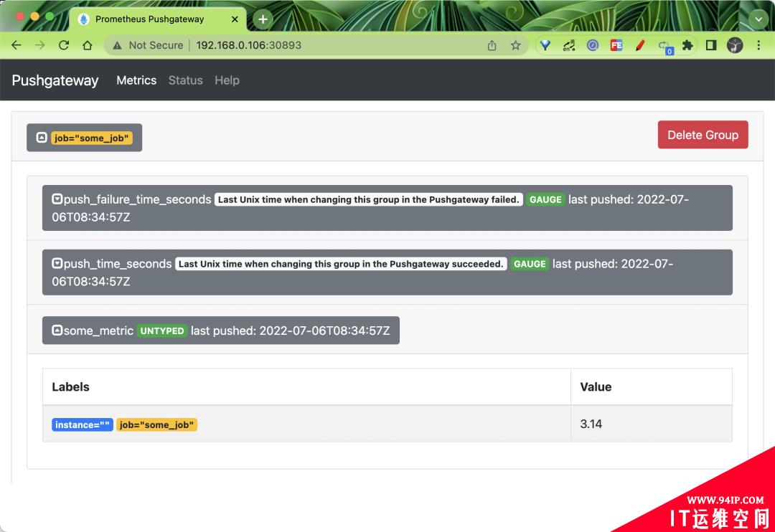Image resolution: width=775 pixels, height=532 pixels.
Task: Click the job="some_job" badge in table row
Action: (156, 424)
